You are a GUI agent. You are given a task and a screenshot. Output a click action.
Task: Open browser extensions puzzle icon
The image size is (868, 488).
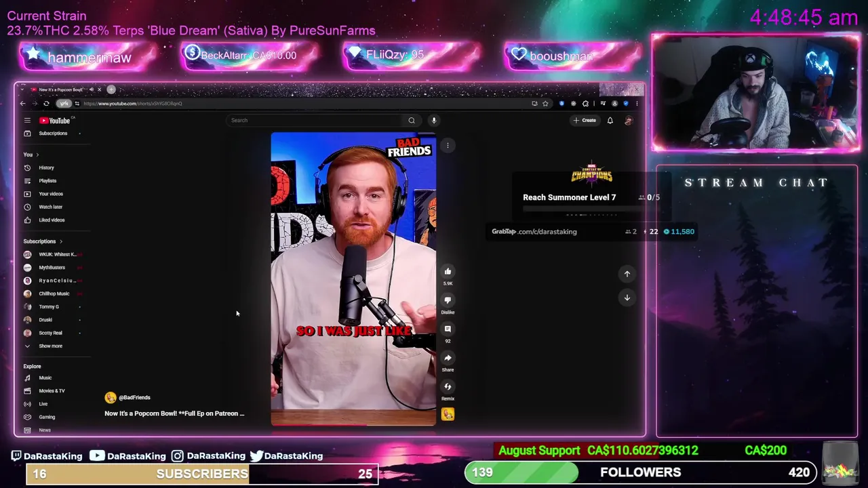(585, 104)
